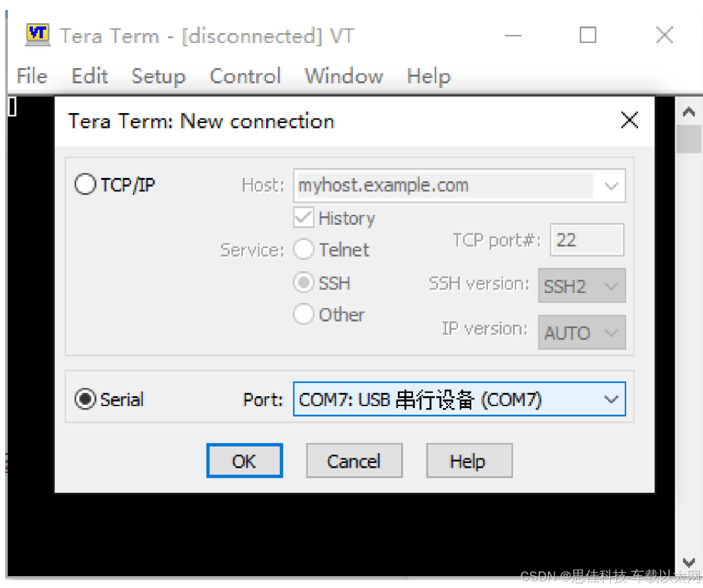The image size is (703, 588).
Task: Click the TCP port number field
Action: click(x=587, y=240)
